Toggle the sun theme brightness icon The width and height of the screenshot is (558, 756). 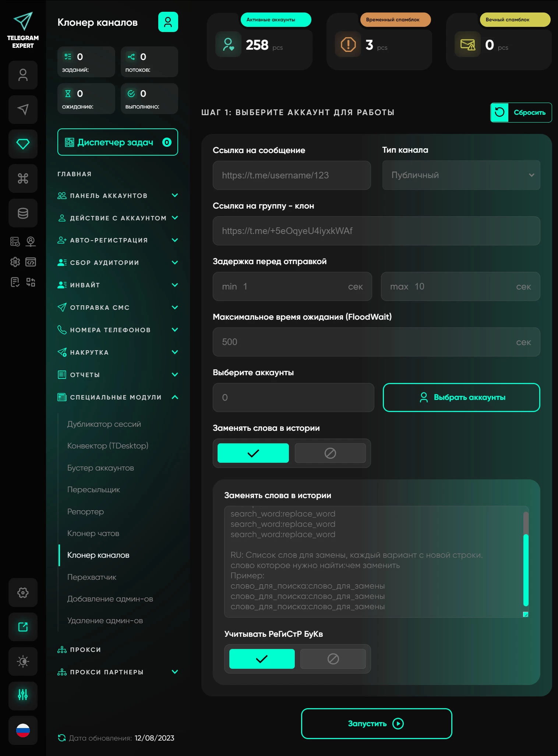pos(23,661)
